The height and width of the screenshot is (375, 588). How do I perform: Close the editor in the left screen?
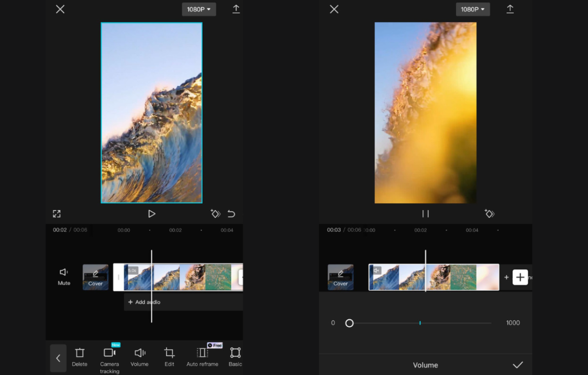(60, 9)
